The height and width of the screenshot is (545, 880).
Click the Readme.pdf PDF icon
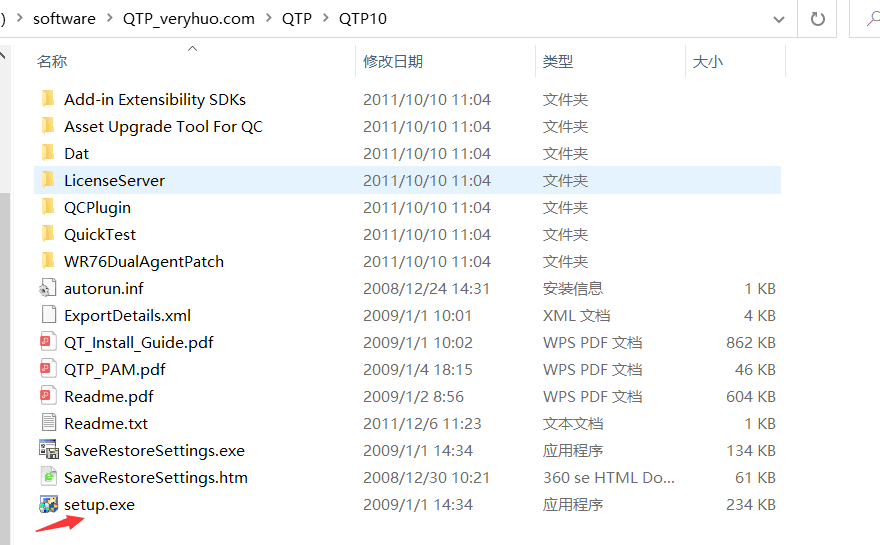coord(48,396)
